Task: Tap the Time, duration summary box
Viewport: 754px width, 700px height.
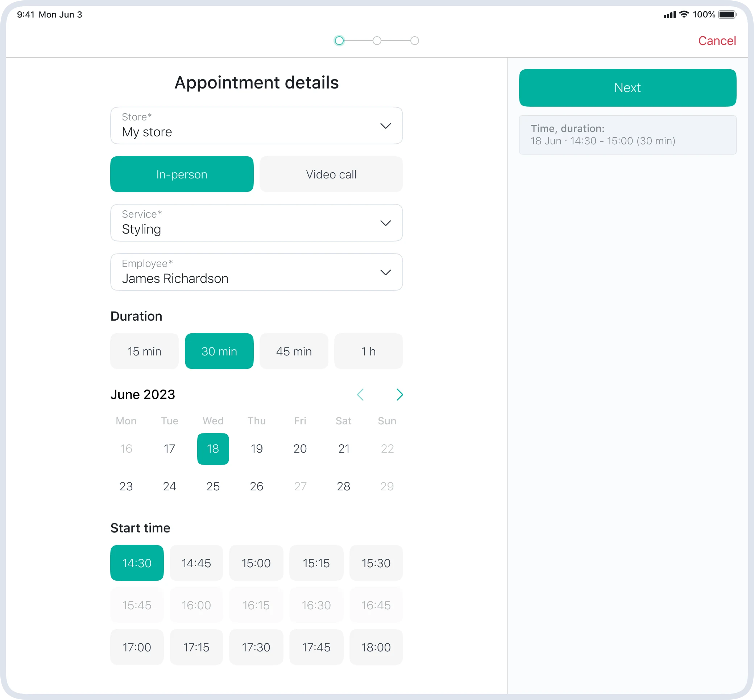Action: (627, 135)
